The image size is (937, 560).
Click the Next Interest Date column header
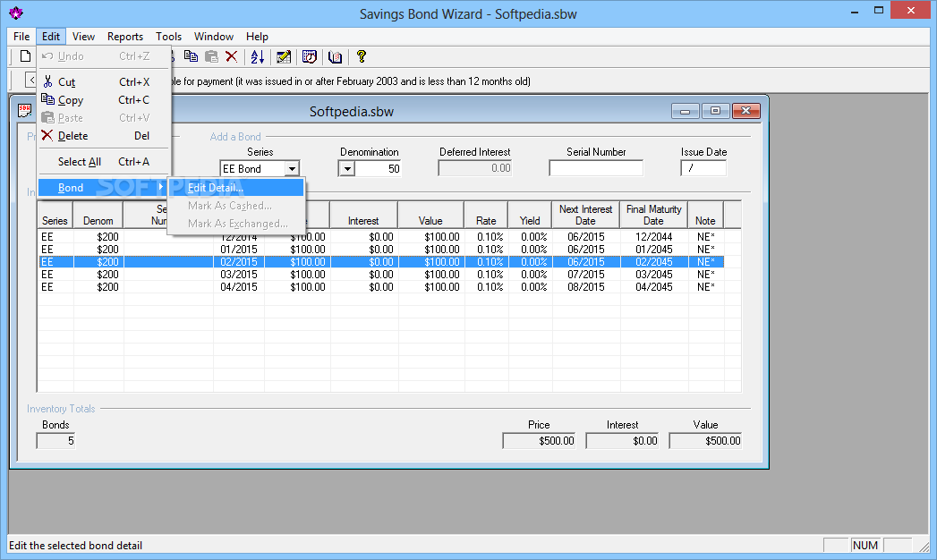585,215
